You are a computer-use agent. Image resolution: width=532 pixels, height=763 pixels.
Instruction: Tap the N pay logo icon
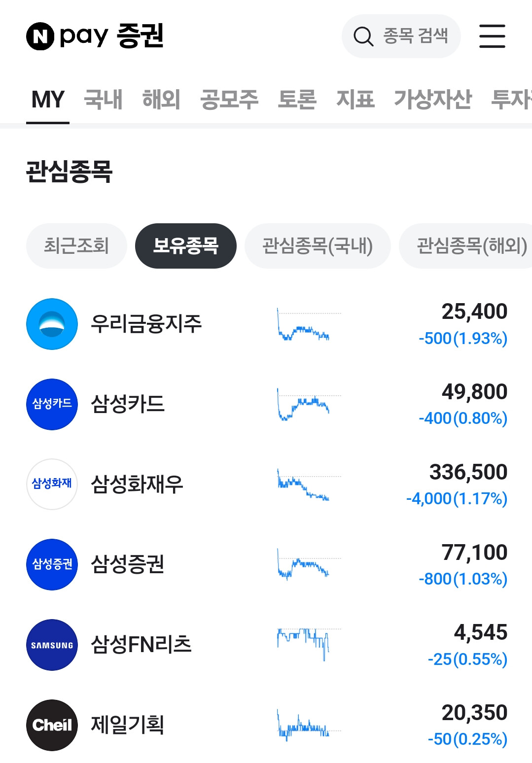click(40, 36)
